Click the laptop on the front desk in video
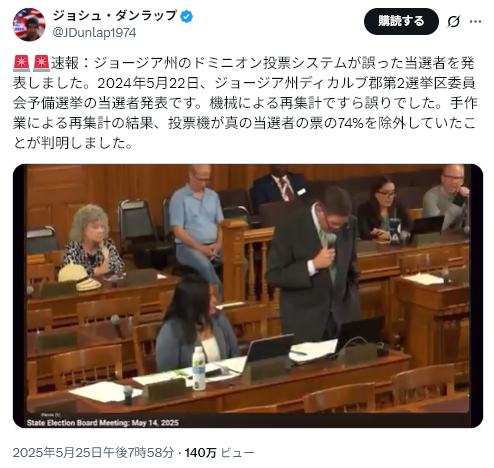Image resolution: width=494 pixels, height=468 pixels. (268, 348)
